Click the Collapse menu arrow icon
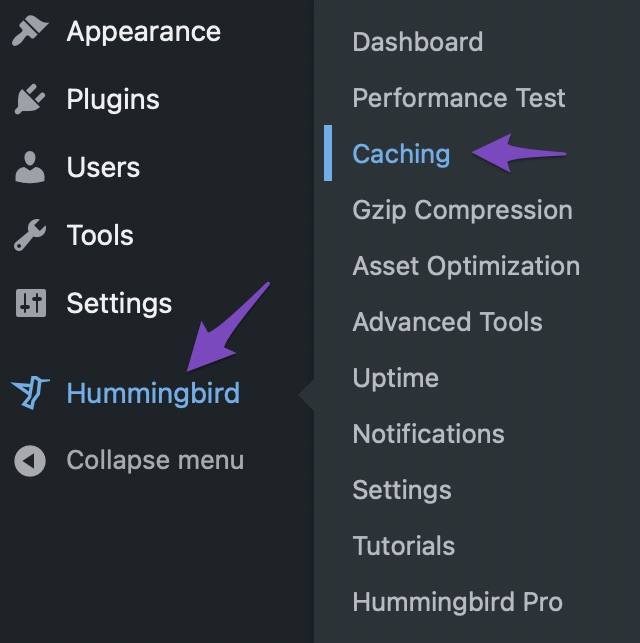 pyautogui.click(x=30, y=461)
